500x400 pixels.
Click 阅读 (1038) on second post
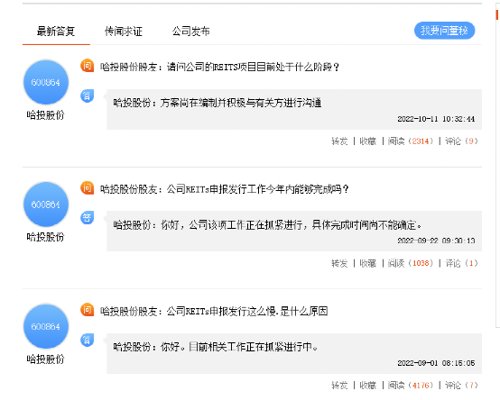tap(410, 263)
